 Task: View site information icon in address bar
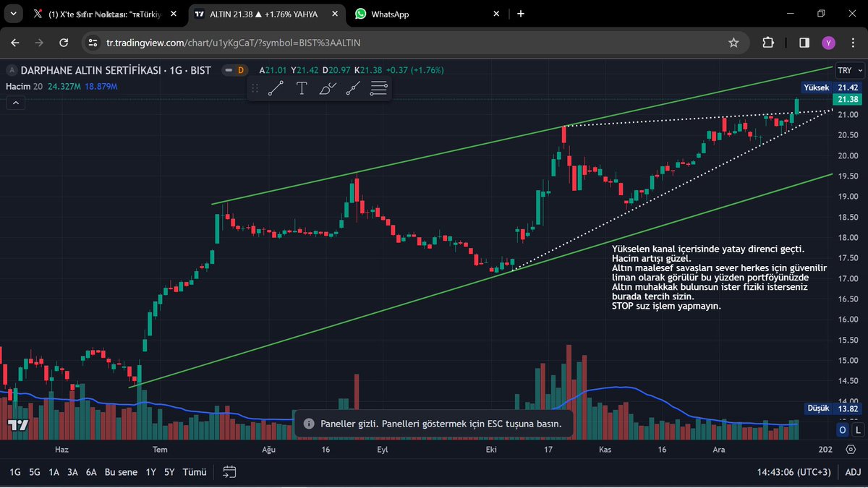(x=93, y=43)
